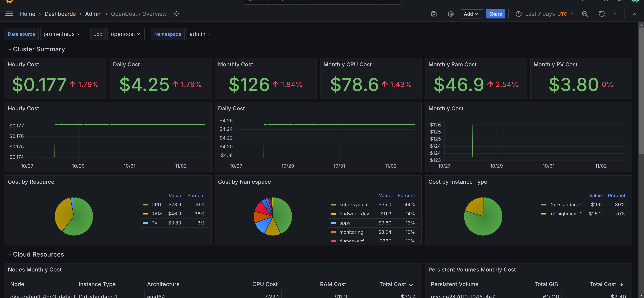
Task: Open the prometheus data source dropdown
Action: coord(62,34)
